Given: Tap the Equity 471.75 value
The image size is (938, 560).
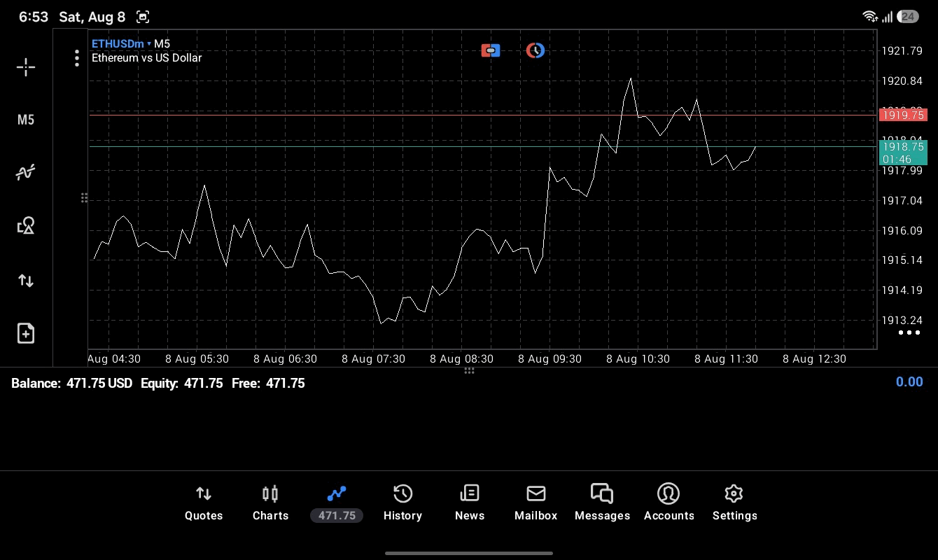Looking at the screenshot, I should [182, 384].
